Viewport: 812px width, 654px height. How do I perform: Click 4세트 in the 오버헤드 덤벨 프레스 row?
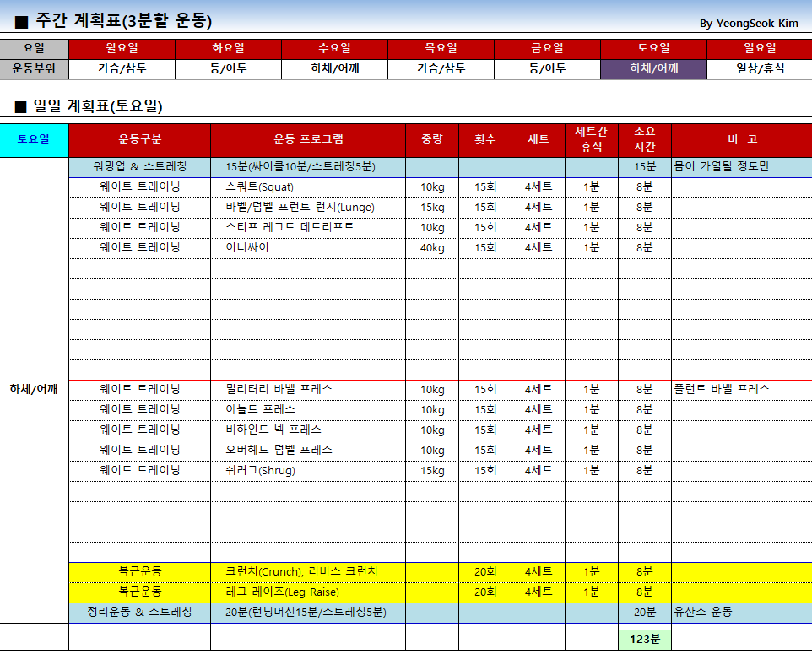[x=539, y=451]
